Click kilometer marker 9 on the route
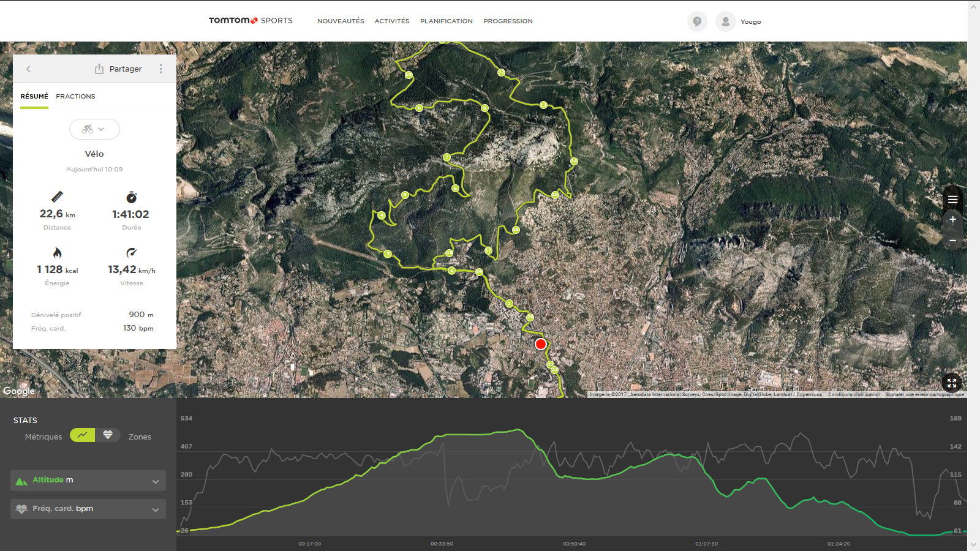Viewport: 980px width, 551px height. point(419,108)
